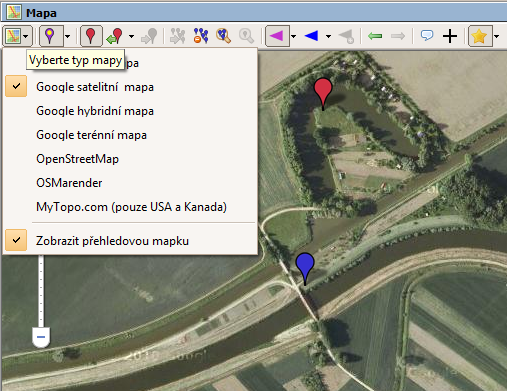Select the yellow pin marker tool

pos(51,36)
